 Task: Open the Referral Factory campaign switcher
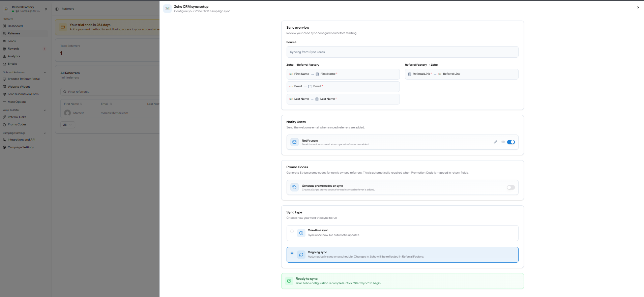(26, 9)
